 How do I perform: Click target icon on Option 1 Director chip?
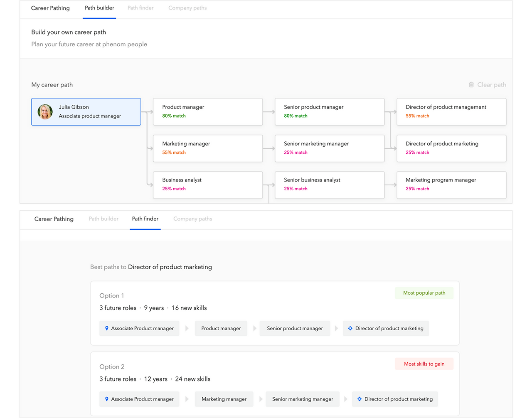[350, 328]
